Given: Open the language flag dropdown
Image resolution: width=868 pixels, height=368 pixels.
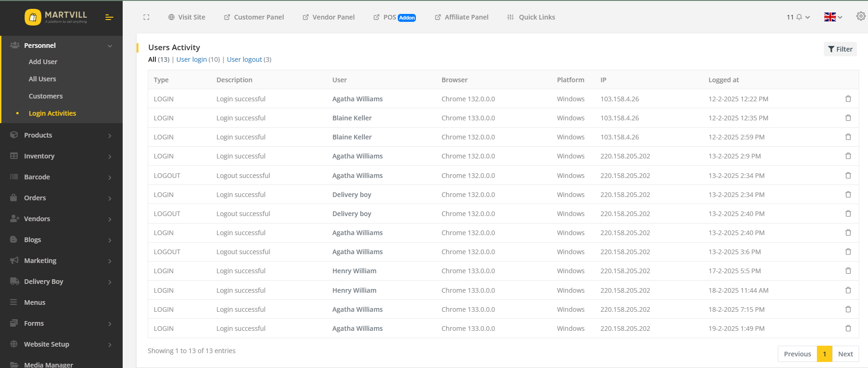Looking at the screenshot, I should point(833,17).
